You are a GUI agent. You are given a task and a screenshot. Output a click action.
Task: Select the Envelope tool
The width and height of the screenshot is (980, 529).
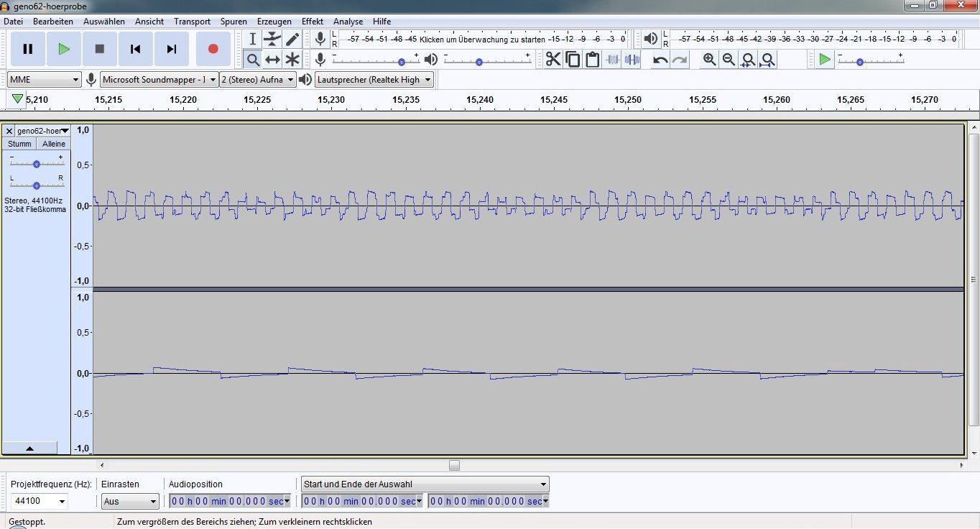pos(272,39)
